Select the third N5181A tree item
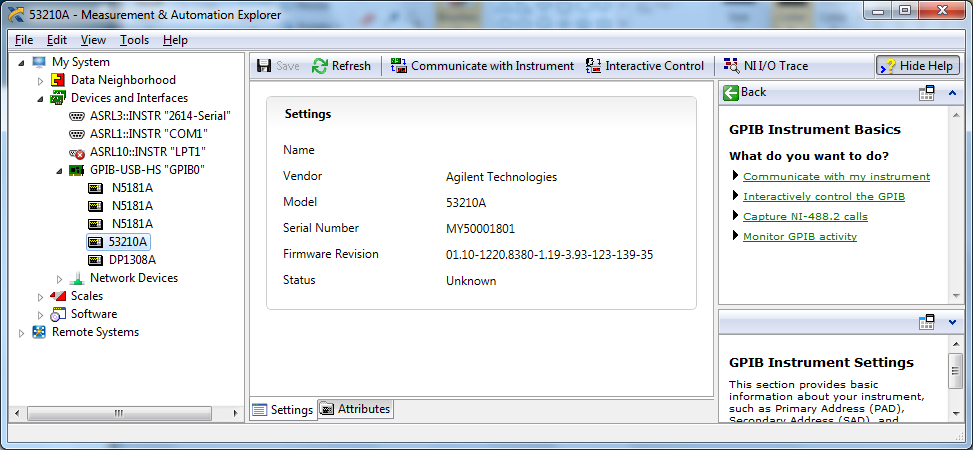The height and width of the screenshot is (450, 973). (132, 224)
